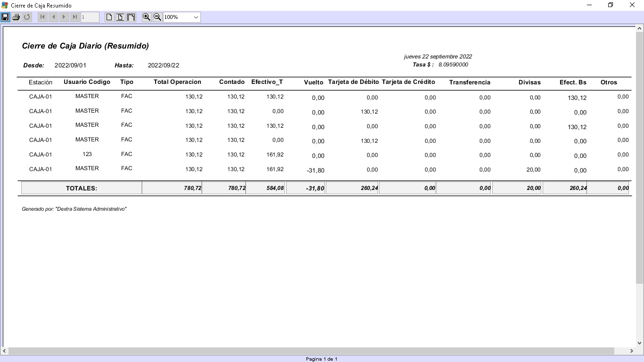Click the refresh report icon
Image resolution: width=644 pixels, height=362 pixels.
(27, 17)
